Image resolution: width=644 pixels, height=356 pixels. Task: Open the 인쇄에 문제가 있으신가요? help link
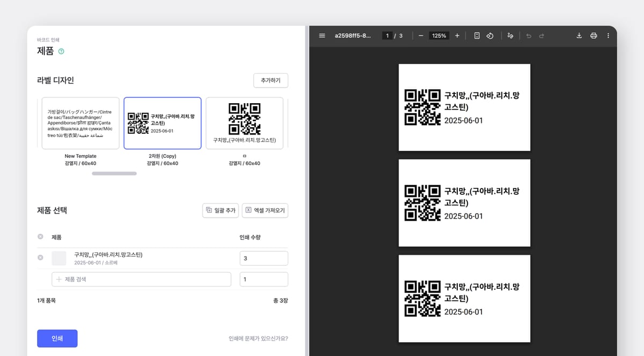[x=257, y=338]
